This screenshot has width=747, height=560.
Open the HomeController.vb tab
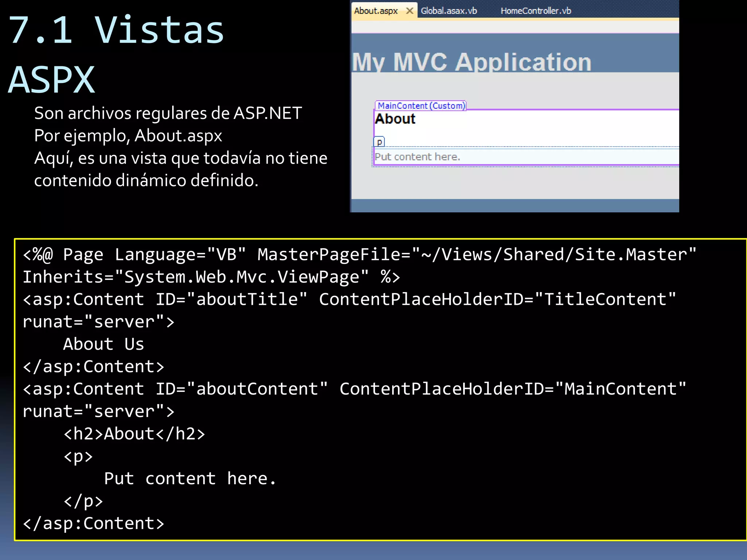(x=535, y=11)
